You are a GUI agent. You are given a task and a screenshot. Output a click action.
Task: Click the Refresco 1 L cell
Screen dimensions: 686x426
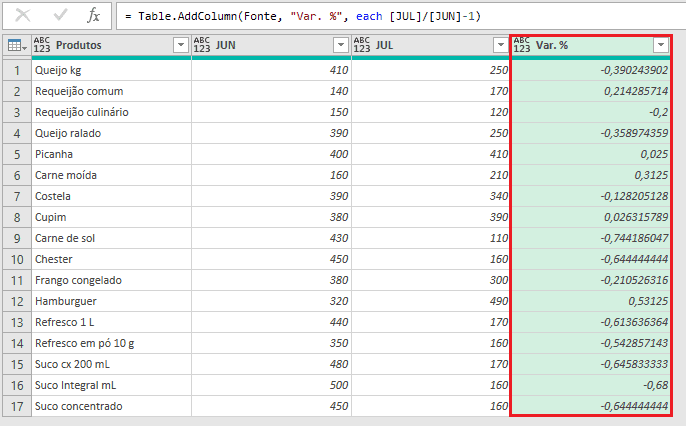(112, 322)
